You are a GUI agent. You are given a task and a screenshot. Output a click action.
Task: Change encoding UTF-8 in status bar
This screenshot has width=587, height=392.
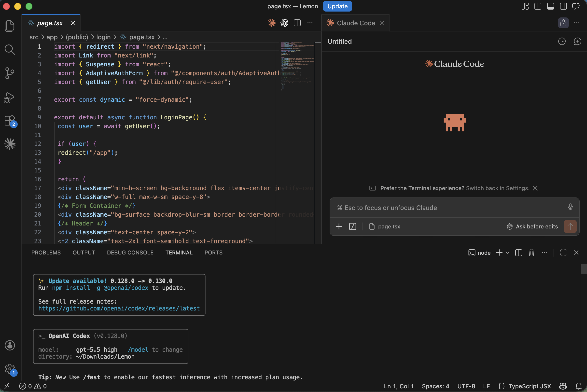[466, 386]
